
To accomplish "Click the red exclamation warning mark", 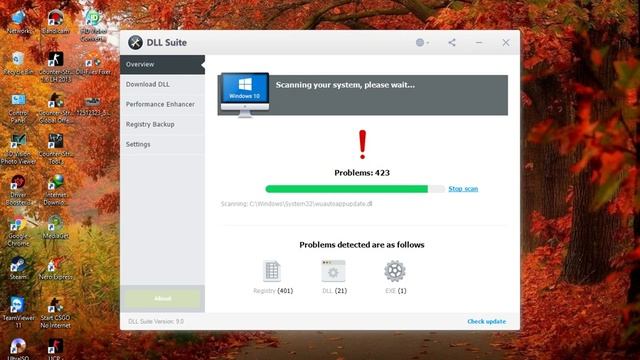I will [362, 144].
